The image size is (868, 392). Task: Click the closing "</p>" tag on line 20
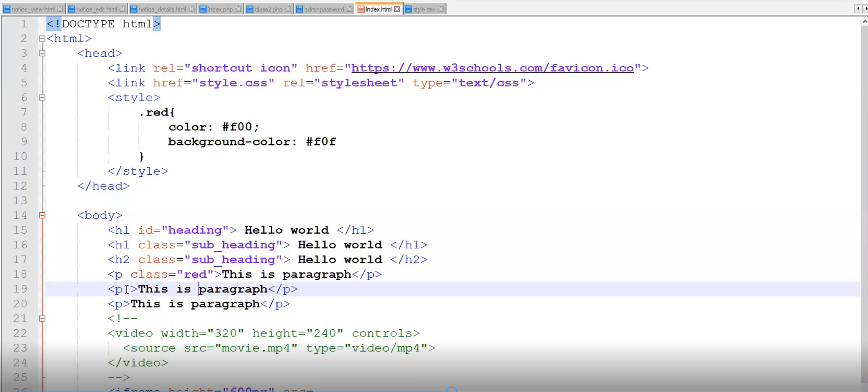[x=275, y=304]
